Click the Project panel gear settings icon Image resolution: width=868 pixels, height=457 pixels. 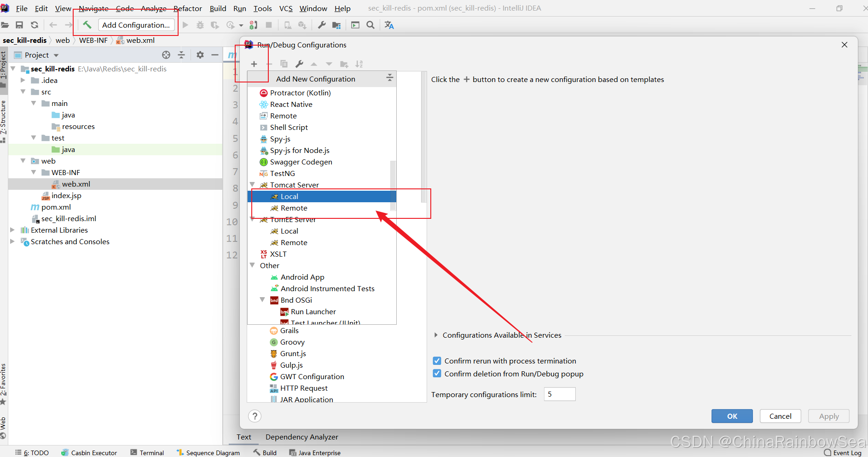[200, 55]
